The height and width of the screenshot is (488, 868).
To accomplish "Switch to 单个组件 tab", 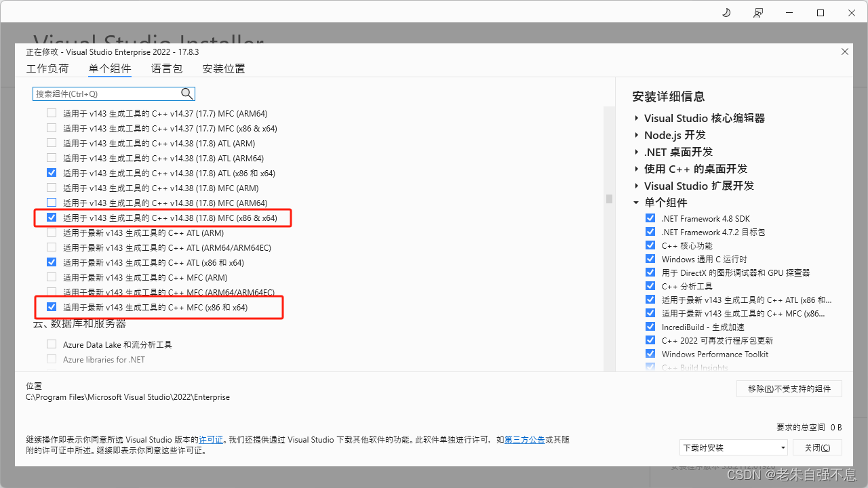I will 110,68.
